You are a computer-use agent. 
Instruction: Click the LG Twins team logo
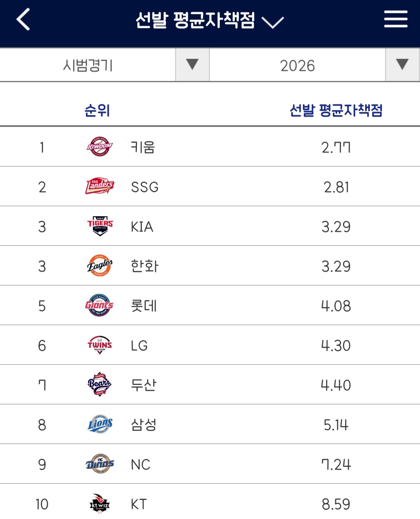100,345
